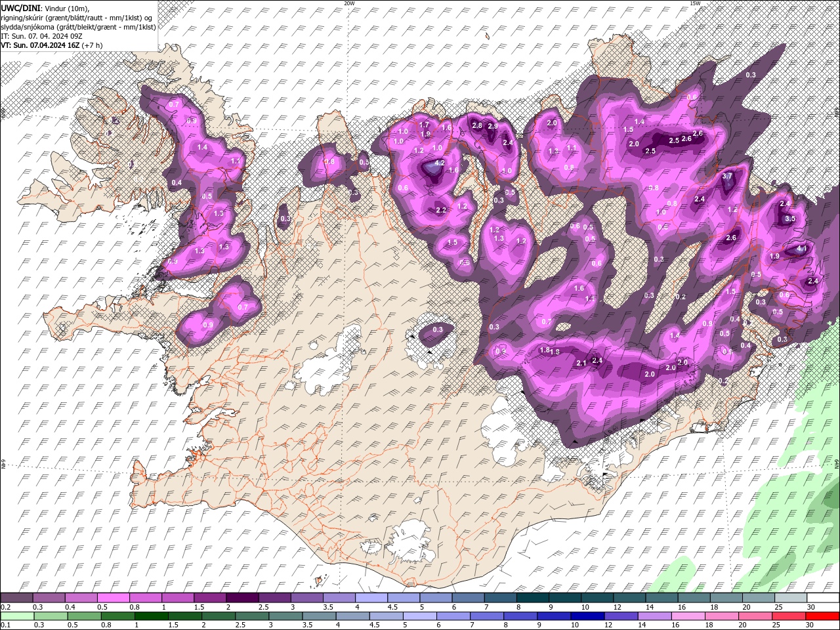Click the 2.8 value in northern peninsula

click(x=477, y=125)
